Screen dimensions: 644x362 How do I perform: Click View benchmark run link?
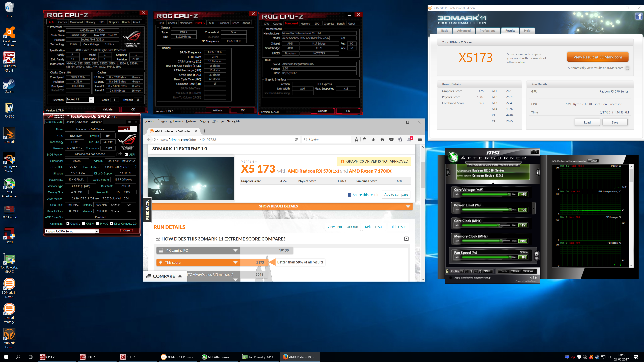click(342, 227)
